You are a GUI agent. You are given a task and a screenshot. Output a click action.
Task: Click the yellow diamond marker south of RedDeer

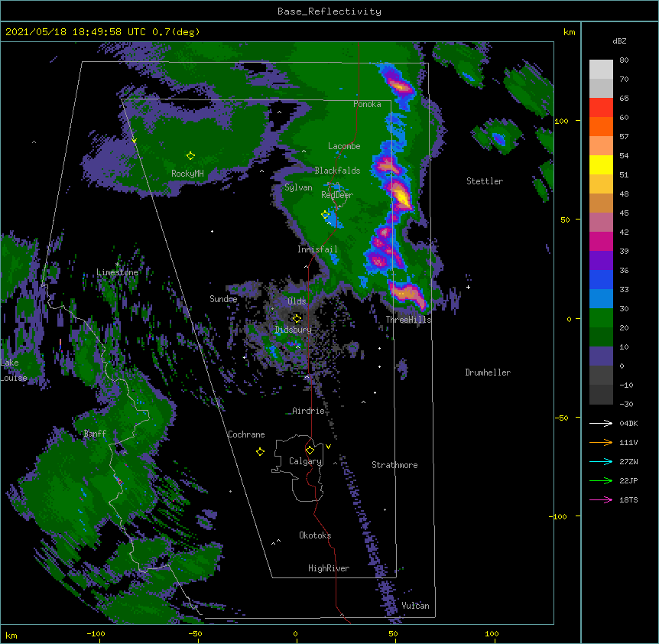point(326,215)
